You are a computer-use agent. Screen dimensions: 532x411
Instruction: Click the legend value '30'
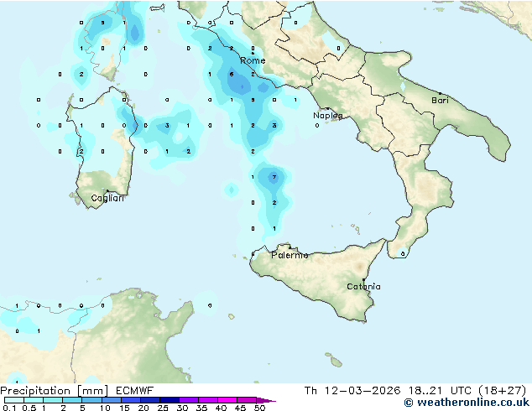point(182,408)
